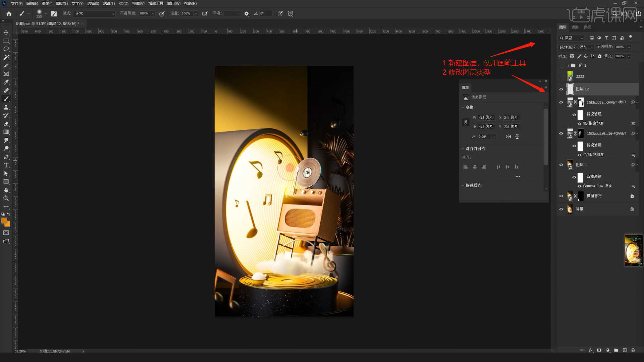Toggle lock transparent pixels

572,56
